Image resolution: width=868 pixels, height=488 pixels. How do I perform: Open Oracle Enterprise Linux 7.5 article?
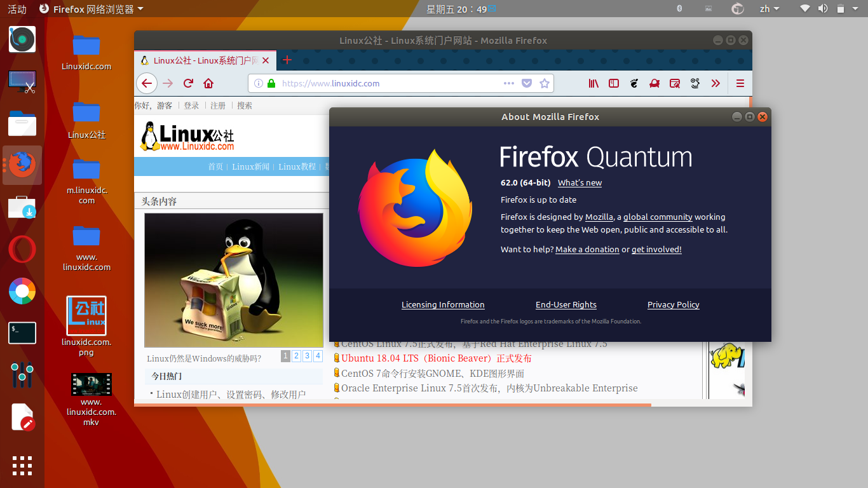pos(489,388)
